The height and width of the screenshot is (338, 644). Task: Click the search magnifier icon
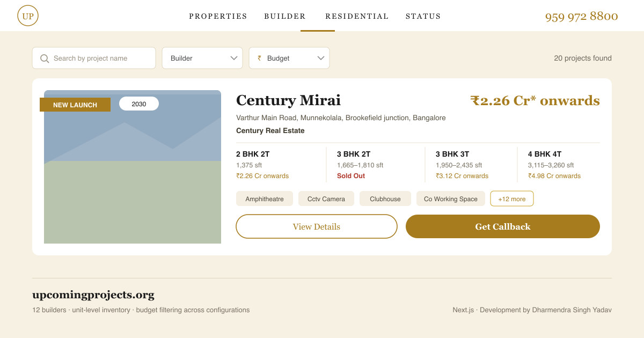point(45,58)
